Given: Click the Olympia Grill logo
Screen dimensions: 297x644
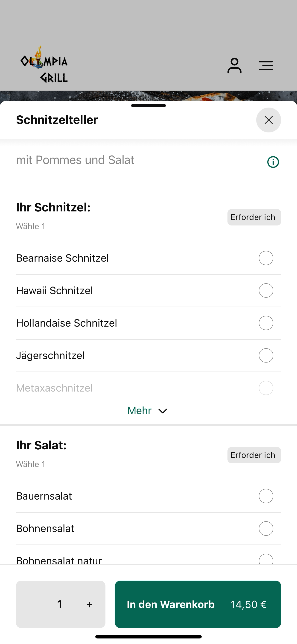Looking at the screenshot, I should 44,64.
